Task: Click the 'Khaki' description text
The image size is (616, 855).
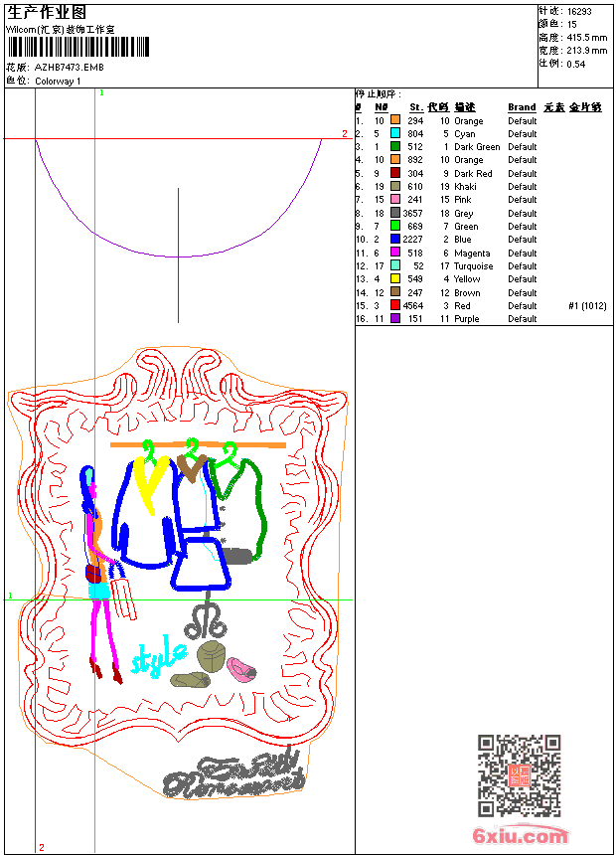Action: (x=465, y=187)
